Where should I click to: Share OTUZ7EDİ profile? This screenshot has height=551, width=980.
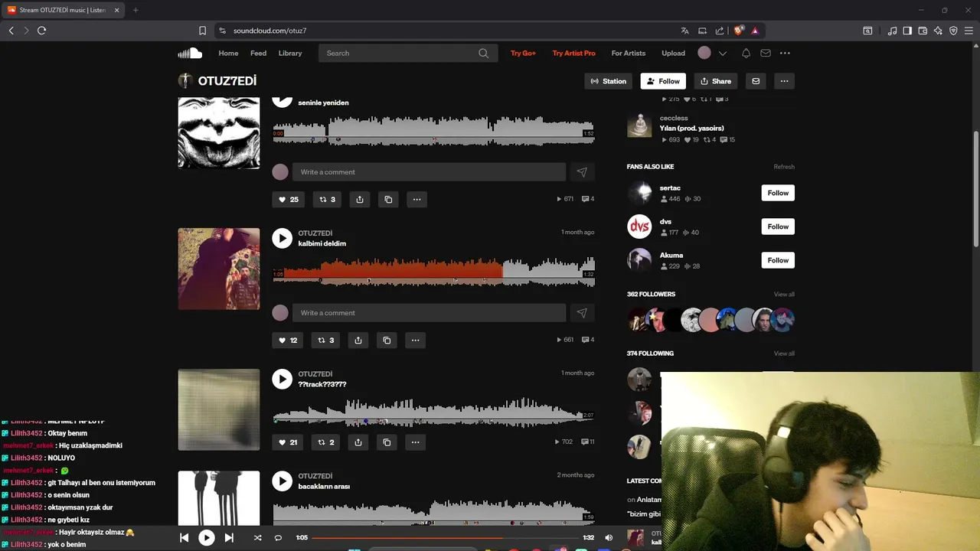tap(716, 81)
